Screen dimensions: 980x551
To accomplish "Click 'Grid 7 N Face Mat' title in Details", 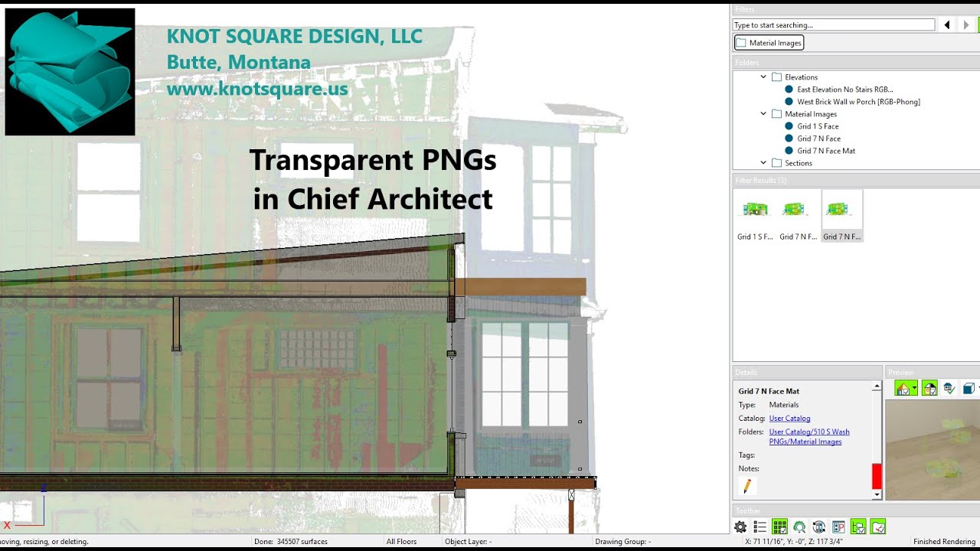I will pos(769,391).
